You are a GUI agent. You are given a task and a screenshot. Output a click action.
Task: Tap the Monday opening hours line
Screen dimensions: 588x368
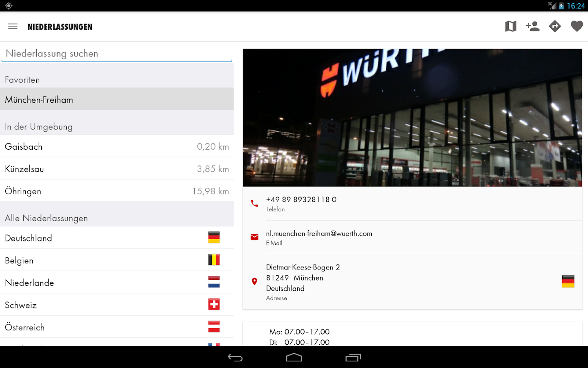click(299, 332)
